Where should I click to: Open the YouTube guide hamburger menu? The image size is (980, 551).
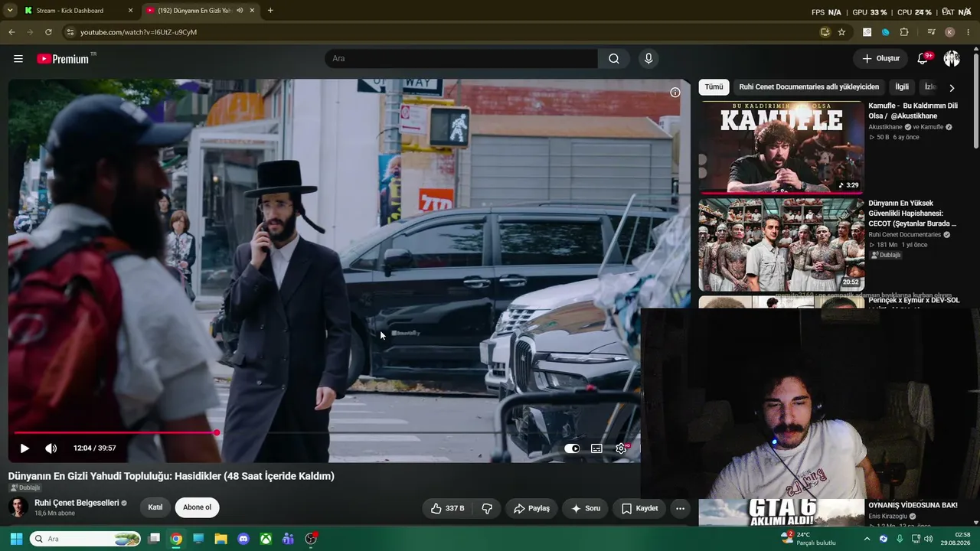(18, 59)
